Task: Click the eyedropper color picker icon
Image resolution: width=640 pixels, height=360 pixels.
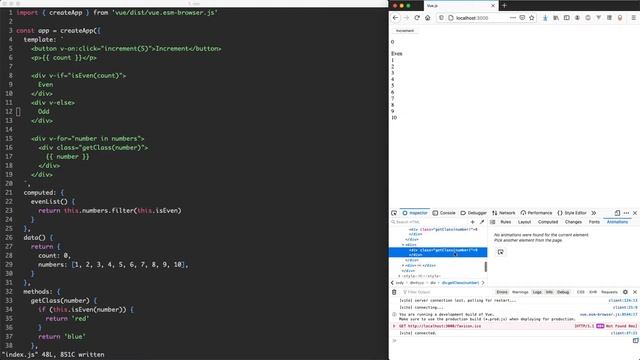Action: click(482, 222)
